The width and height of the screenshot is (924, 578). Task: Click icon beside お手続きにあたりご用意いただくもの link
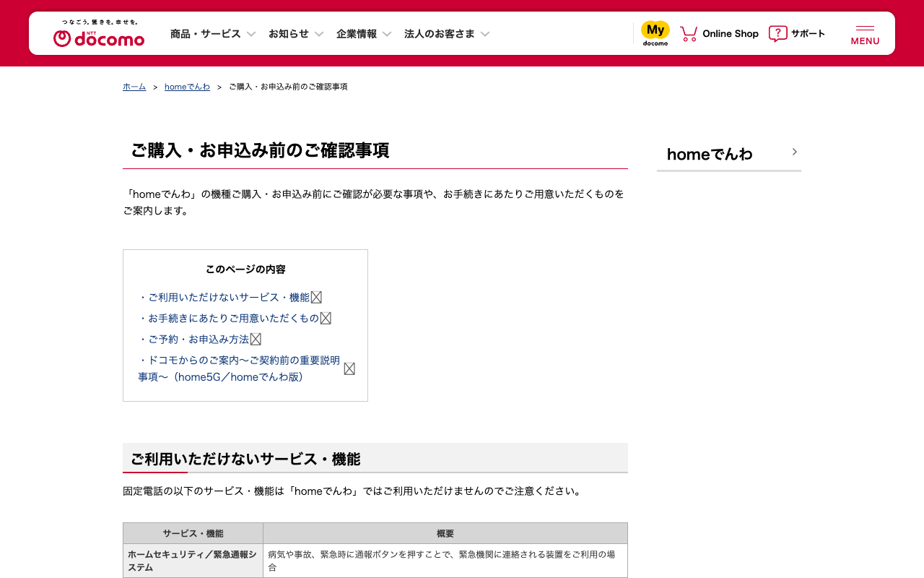tap(326, 318)
